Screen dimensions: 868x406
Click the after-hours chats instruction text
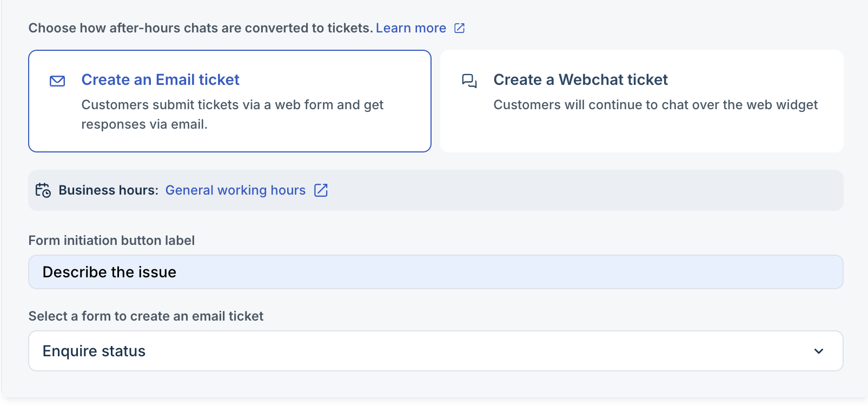coord(201,28)
